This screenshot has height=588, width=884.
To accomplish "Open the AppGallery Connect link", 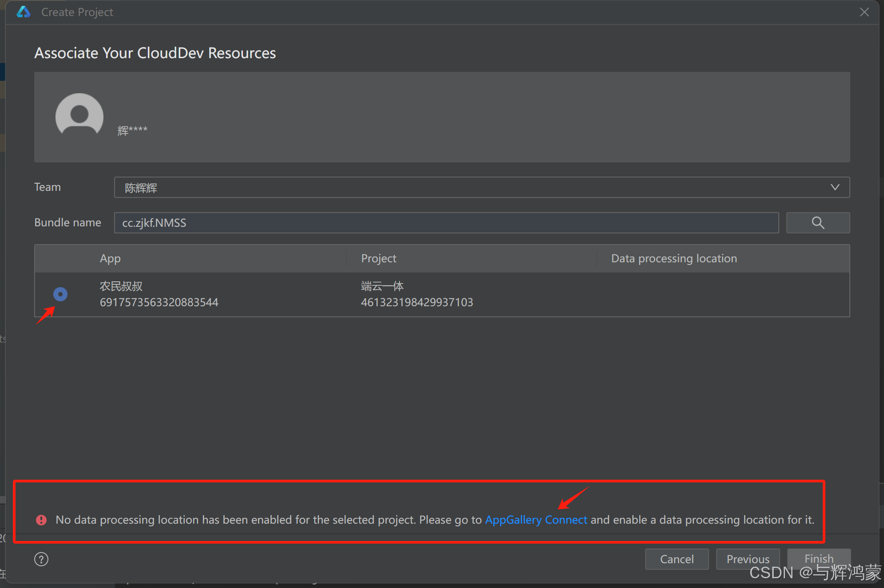I will (536, 520).
